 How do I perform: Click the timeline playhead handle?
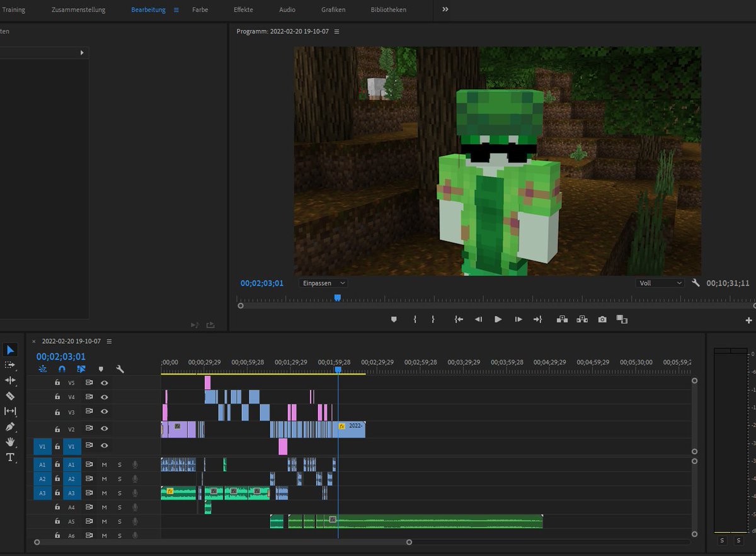click(338, 370)
